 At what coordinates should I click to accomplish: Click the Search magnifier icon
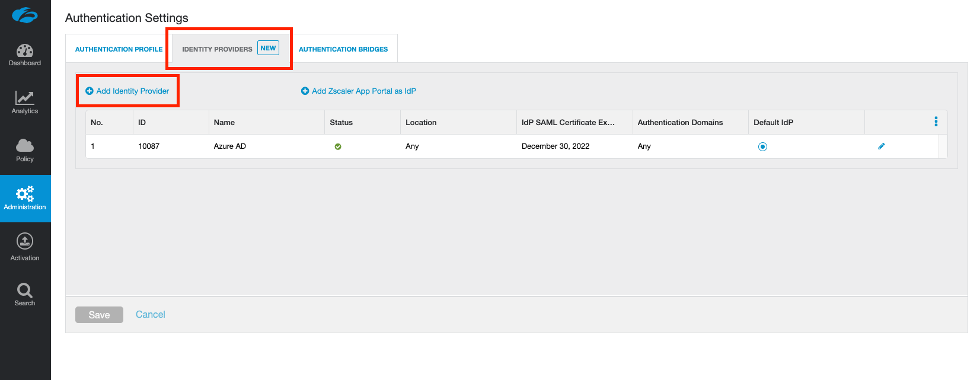25,290
